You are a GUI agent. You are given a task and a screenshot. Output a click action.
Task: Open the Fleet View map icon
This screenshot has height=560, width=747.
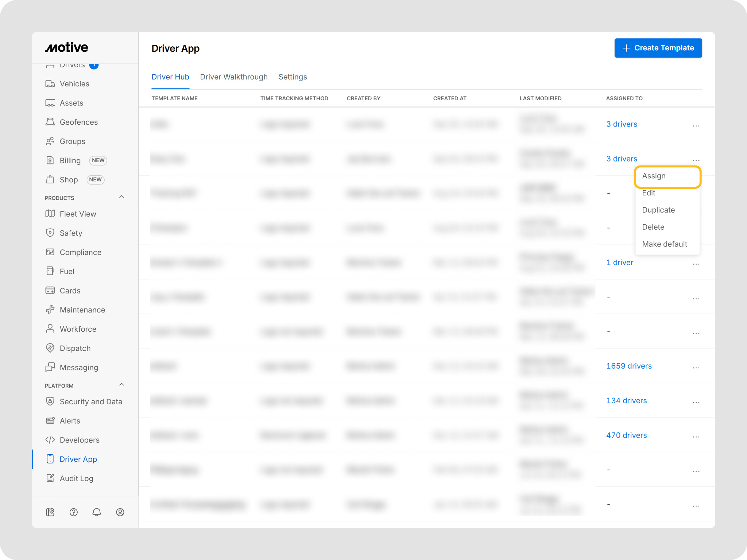(x=50, y=214)
